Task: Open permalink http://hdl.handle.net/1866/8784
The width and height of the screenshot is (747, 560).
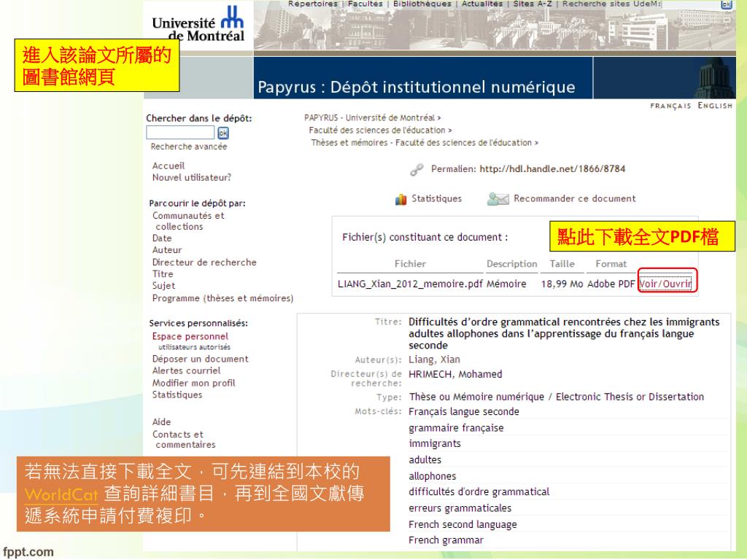Action: (552, 168)
